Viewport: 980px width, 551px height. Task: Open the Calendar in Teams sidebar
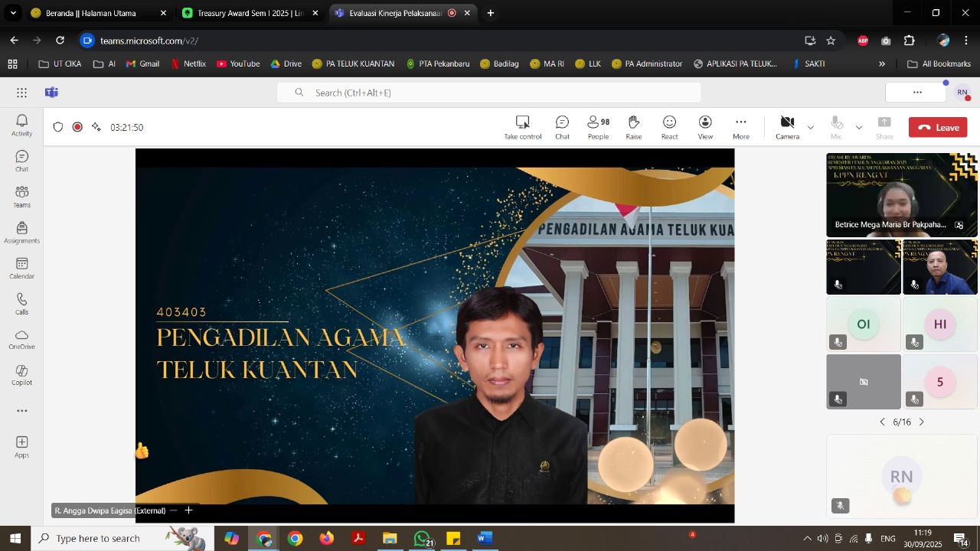[x=21, y=268]
